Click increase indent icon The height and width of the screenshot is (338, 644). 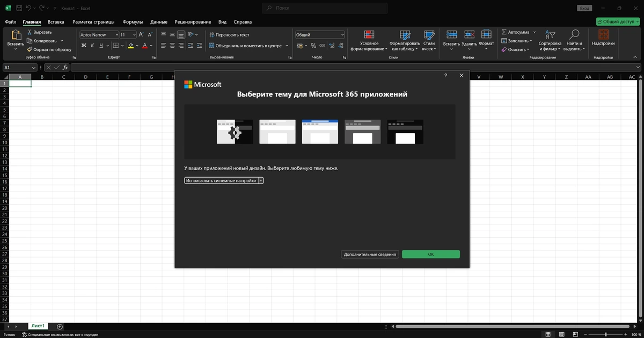click(199, 46)
